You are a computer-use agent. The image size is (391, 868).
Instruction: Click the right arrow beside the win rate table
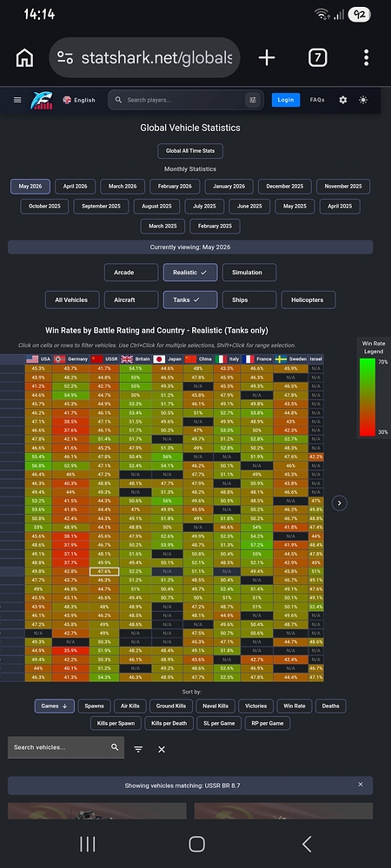[340, 503]
